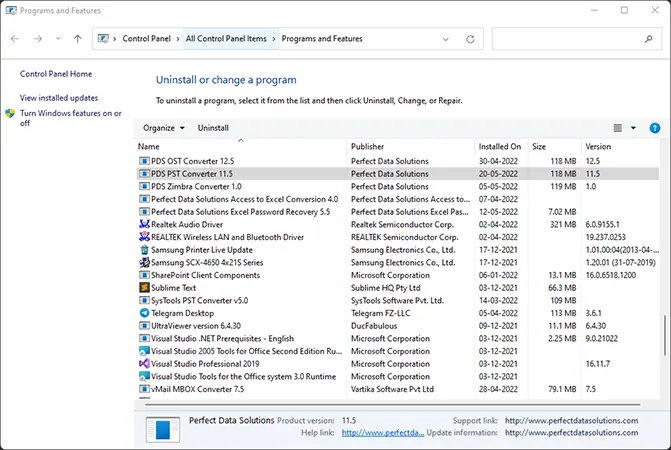Click the Sublime Text icon
671x450 pixels.
144,288
